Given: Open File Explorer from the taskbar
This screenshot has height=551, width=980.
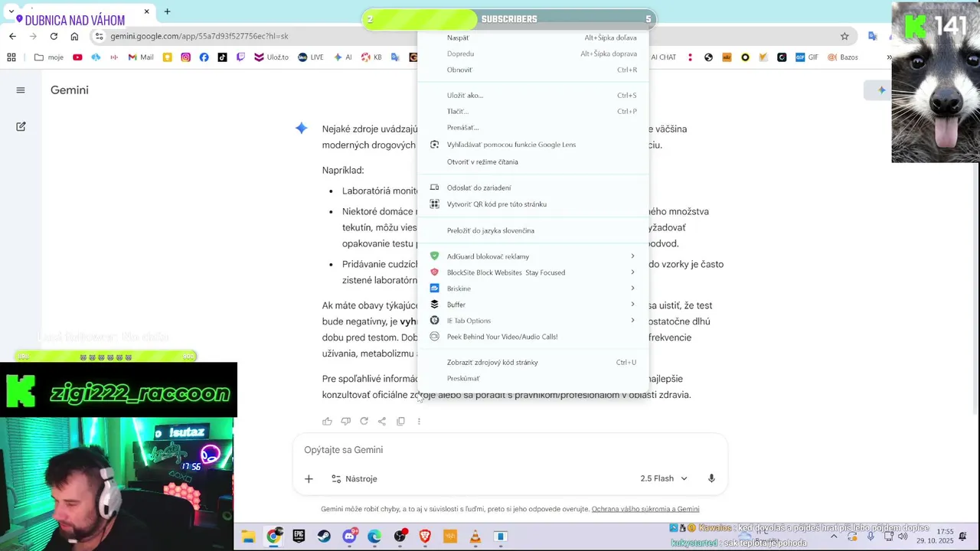Looking at the screenshot, I should coord(248,536).
